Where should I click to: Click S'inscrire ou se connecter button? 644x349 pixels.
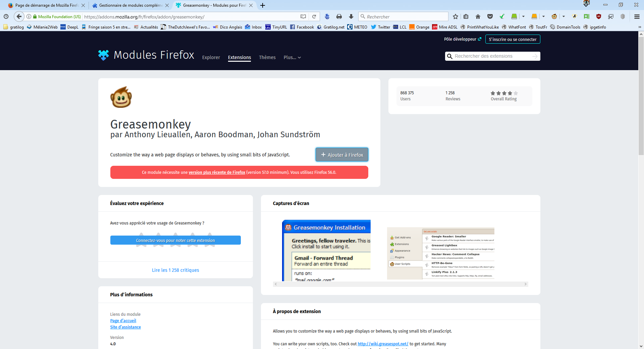513,39
